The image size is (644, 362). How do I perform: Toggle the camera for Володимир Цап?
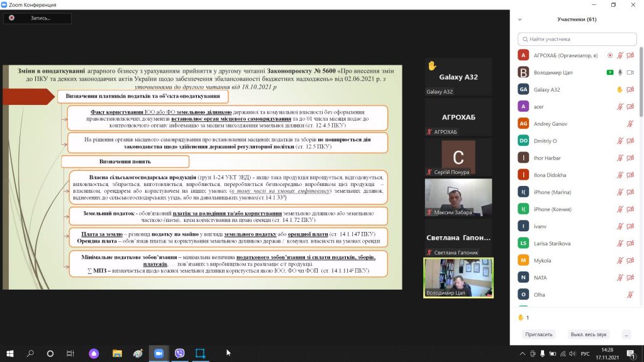click(630, 72)
